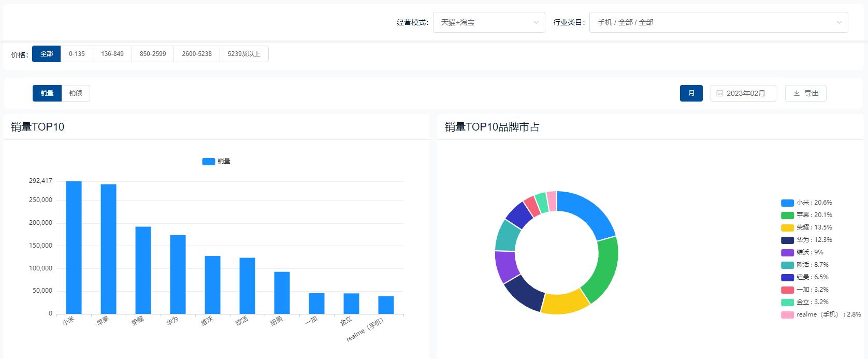The width and height of the screenshot is (868, 359).
Task: Select the 销量 metric toggle
Action: point(47,93)
